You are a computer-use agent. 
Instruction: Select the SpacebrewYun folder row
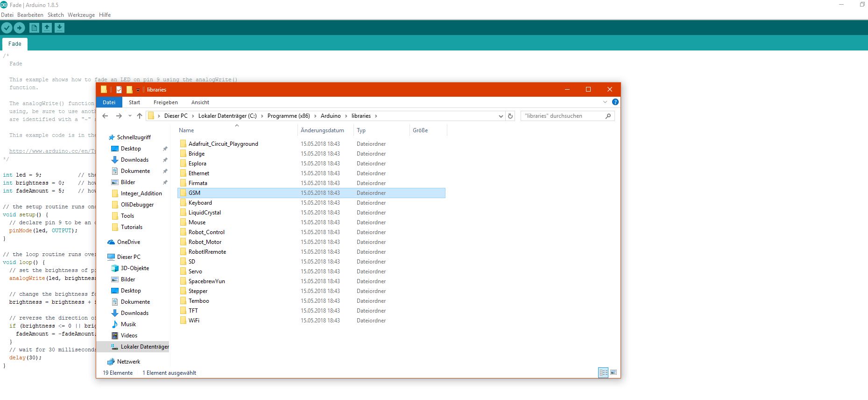point(311,281)
